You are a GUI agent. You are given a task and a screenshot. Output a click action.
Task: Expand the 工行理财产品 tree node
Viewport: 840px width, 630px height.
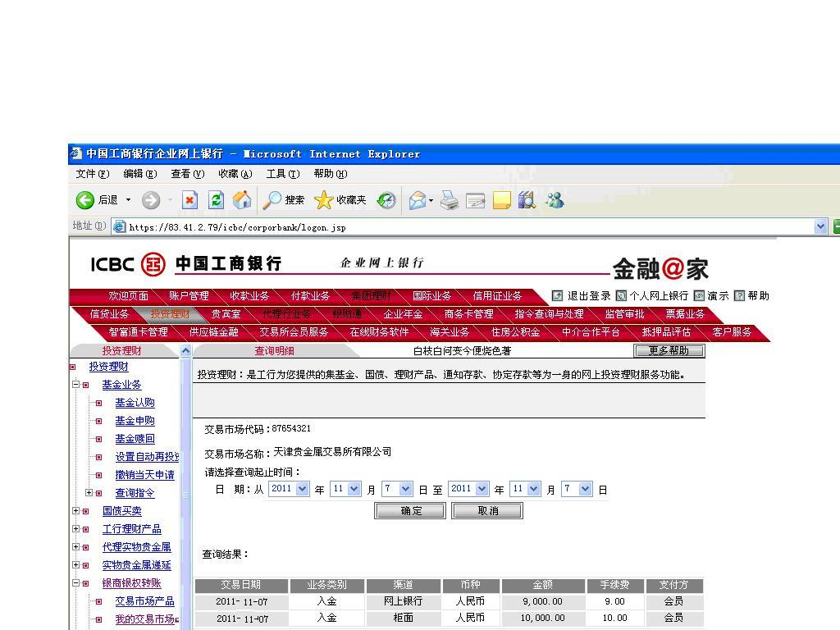[x=76, y=529]
